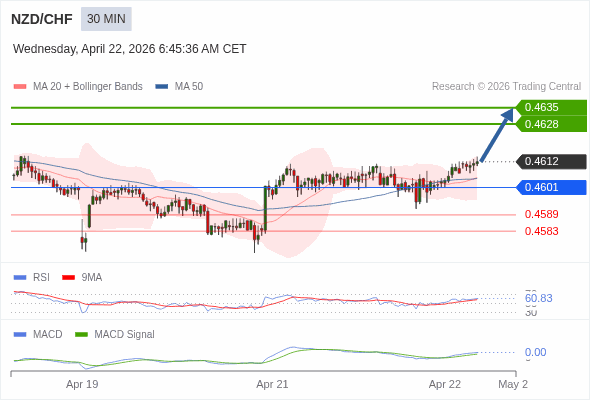Click the 9MA red legend swatch
The height and width of the screenshot is (400, 590).
tap(68, 278)
